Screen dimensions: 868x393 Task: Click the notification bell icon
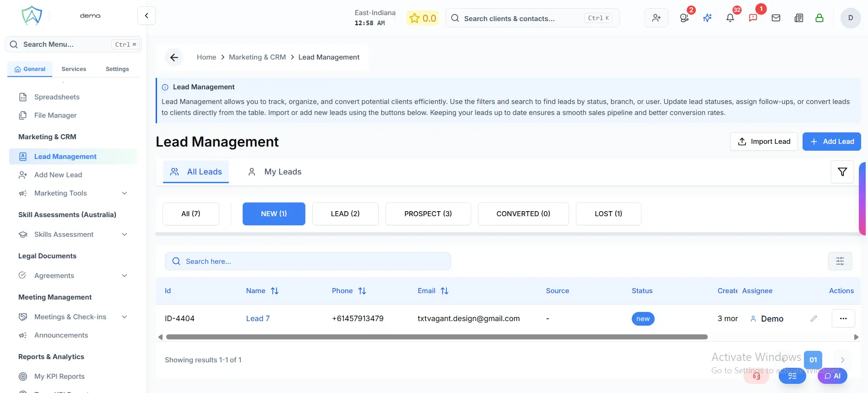(x=730, y=18)
